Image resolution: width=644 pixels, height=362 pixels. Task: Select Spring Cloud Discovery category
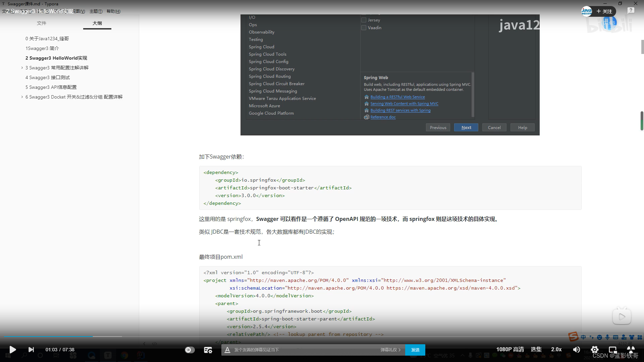pyautogui.click(x=272, y=69)
